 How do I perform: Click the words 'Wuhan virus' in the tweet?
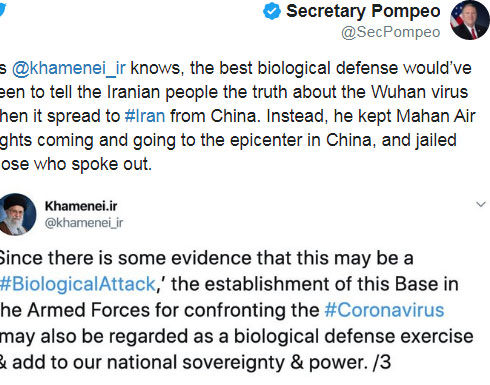click(x=419, y=92)
